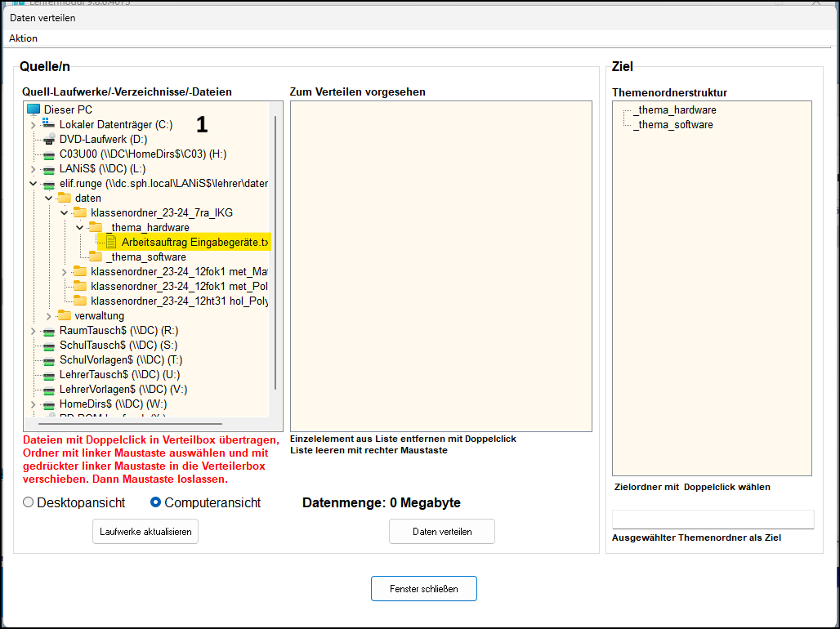Select the klassenordner_23-24_12fok1 met_Ma folder icon
The height and width of the screenshot is (629, 840).
pyautogui.click(x=80, y=272)
